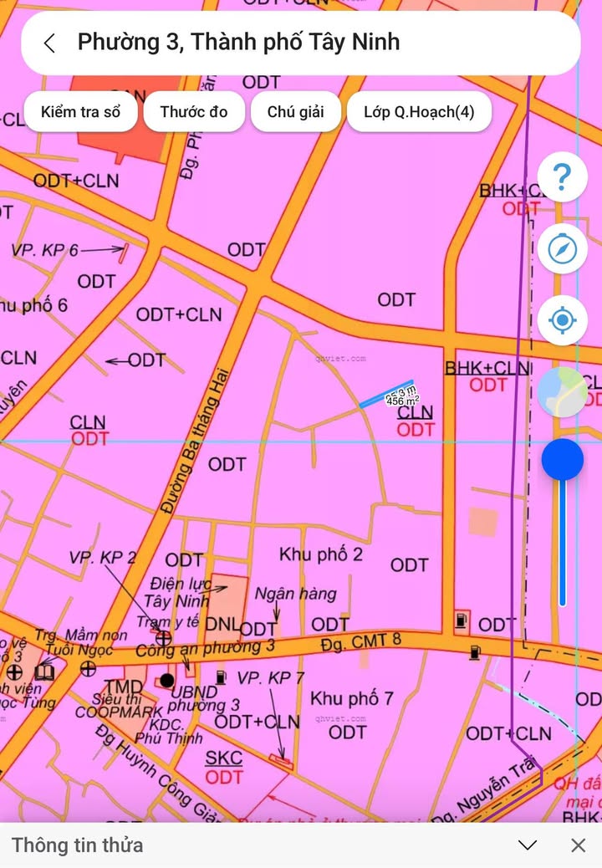
Task: Center map on my current location
Action: [562, 320]
